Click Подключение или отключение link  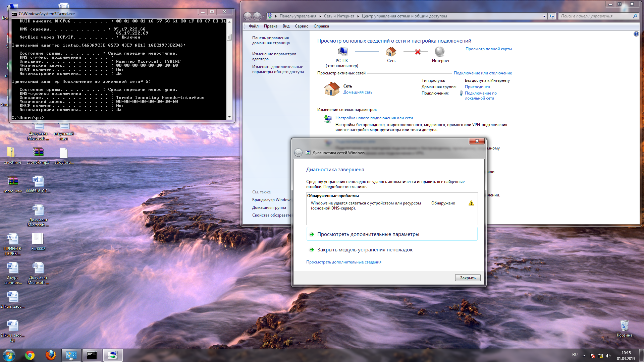(483, 73)
